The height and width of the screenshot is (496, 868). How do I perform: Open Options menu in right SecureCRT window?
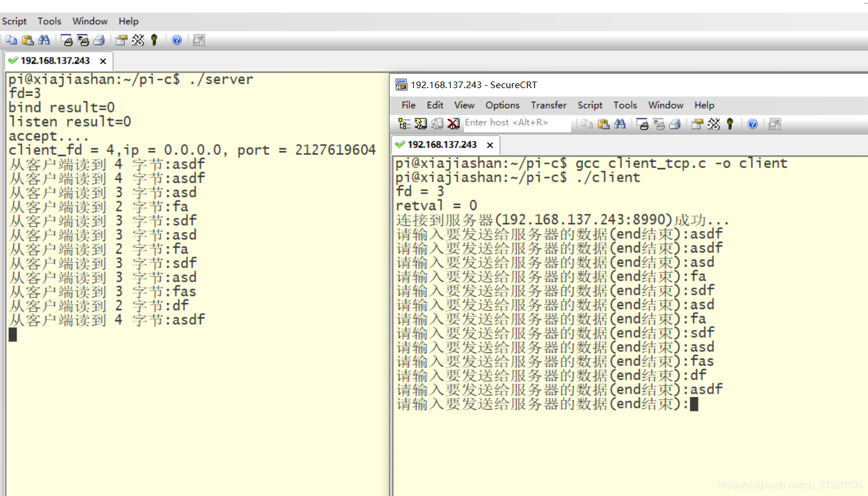pos(502,105)
